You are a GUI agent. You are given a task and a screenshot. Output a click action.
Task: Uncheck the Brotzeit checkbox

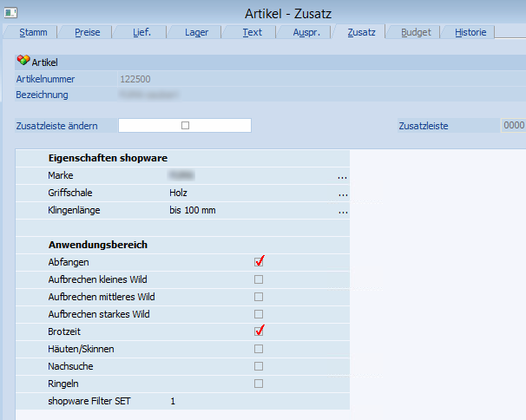pyautogui.click(x=259, y=331)
